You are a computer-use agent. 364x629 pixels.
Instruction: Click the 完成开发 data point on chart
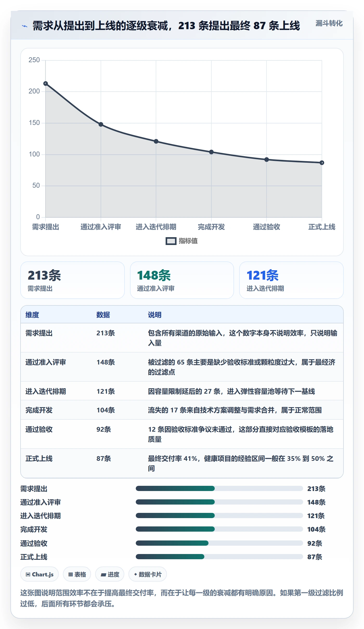[211, 152]
